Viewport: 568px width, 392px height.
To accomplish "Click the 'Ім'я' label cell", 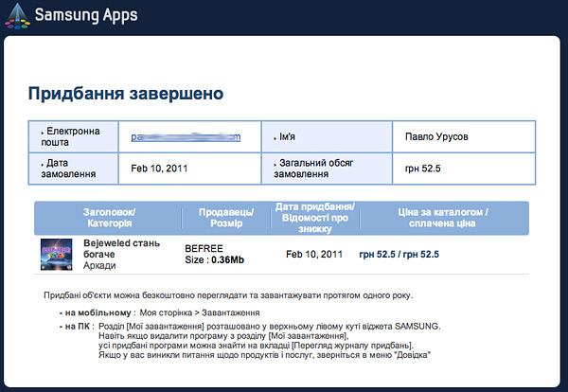I will tap(327, 136).
